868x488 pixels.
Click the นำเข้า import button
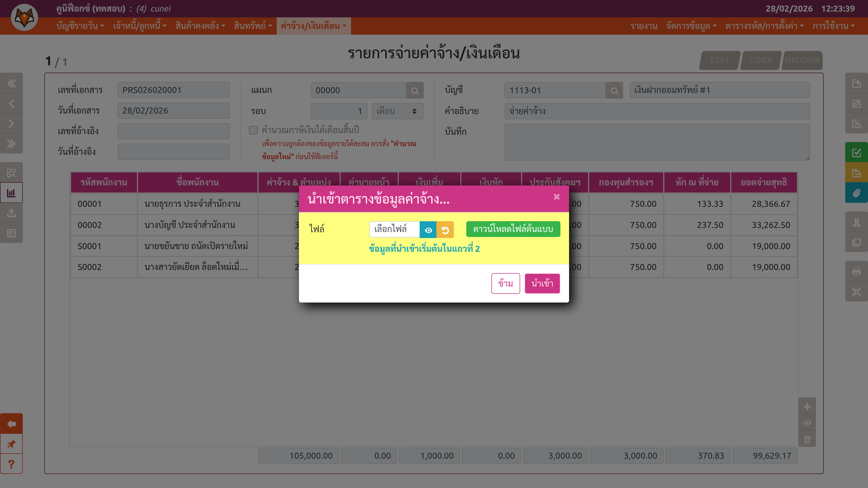(x=542, y=284)
